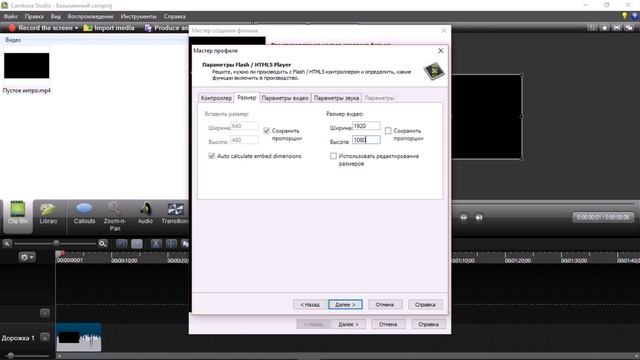Click the track height slider at bottom left
The width and height of the screenshot is (640, 360).
tap(11, 356)
